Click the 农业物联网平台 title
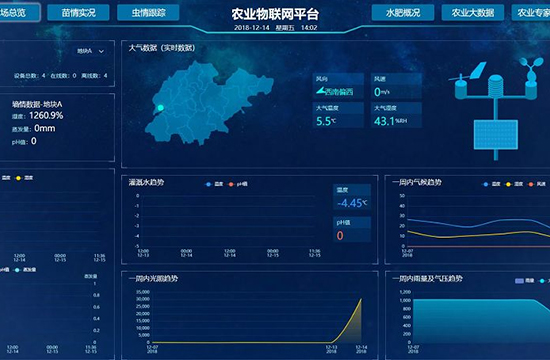This screenshot has height=360, width=550. 275,14
